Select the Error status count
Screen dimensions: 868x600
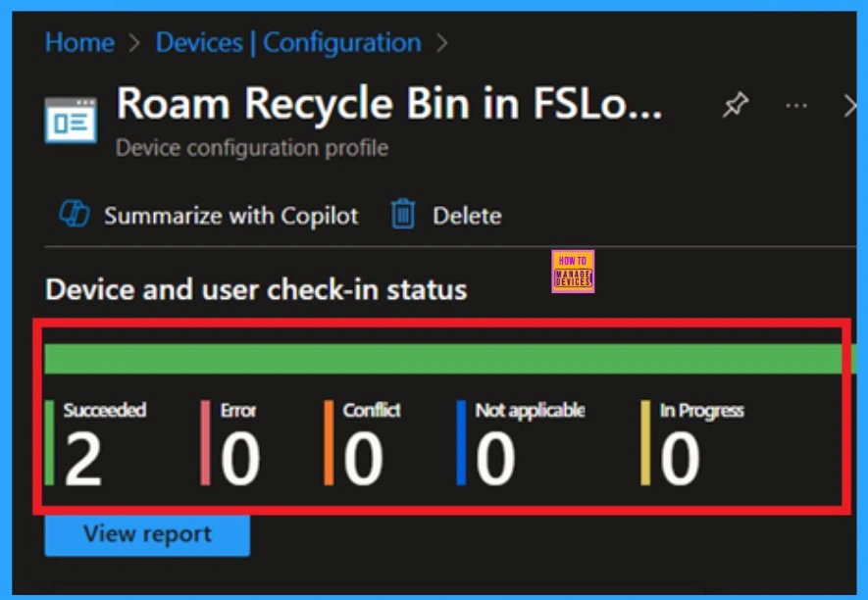(239, 460)
